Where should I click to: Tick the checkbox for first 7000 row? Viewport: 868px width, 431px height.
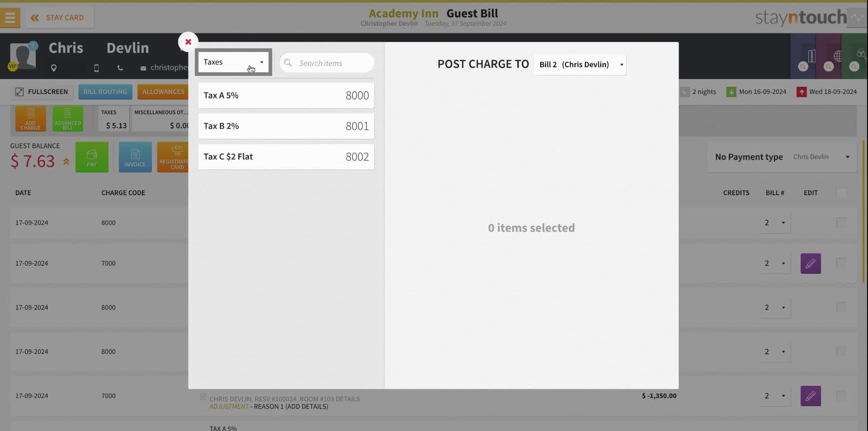[x=841, y=263]
